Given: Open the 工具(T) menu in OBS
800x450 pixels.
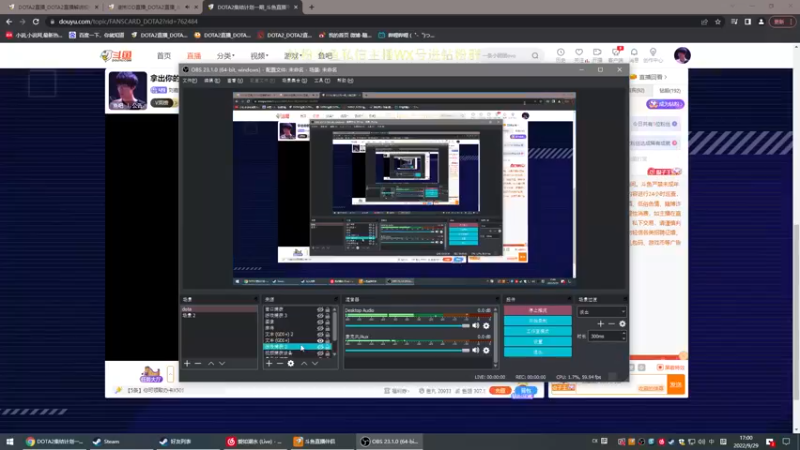Looking at the screenshot, I should pos(322,81).
